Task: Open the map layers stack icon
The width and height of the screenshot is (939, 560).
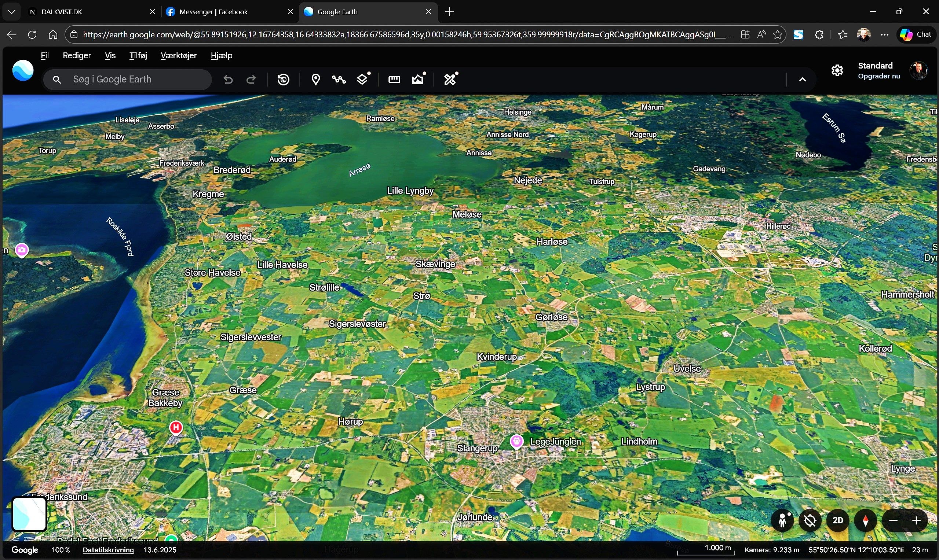Action: point(362,79)
